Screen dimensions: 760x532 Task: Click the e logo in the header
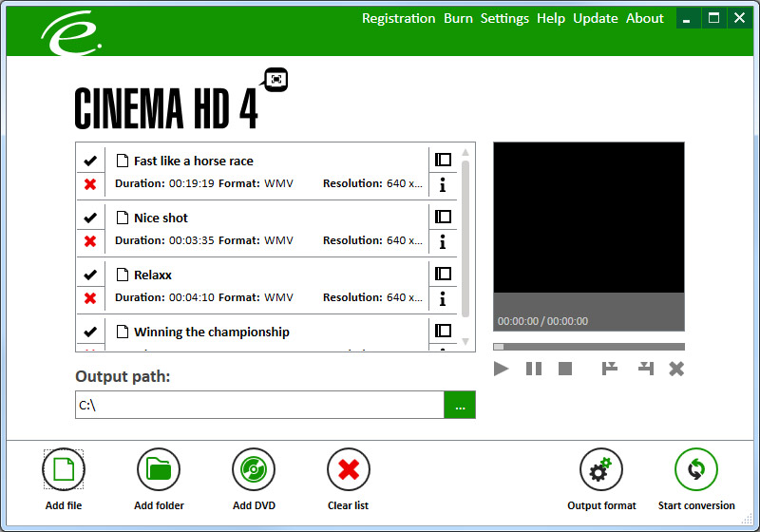coord(71,33)
